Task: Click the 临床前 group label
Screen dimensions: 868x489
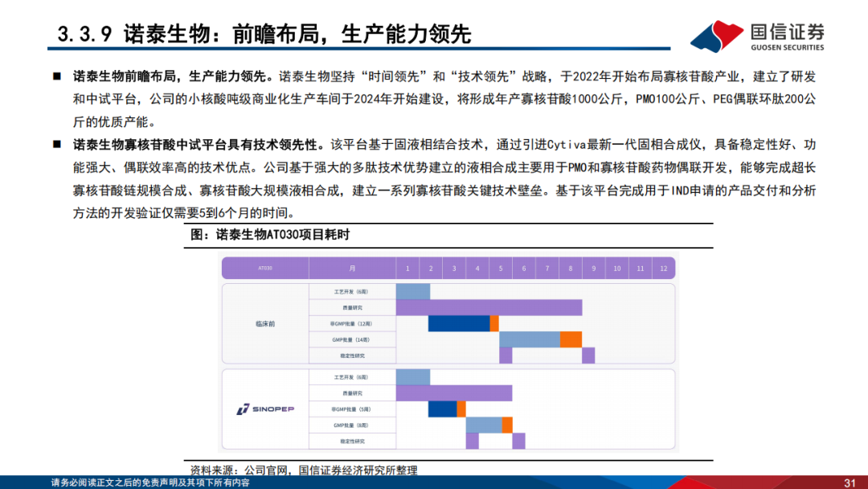Action: tap(265, 324)
